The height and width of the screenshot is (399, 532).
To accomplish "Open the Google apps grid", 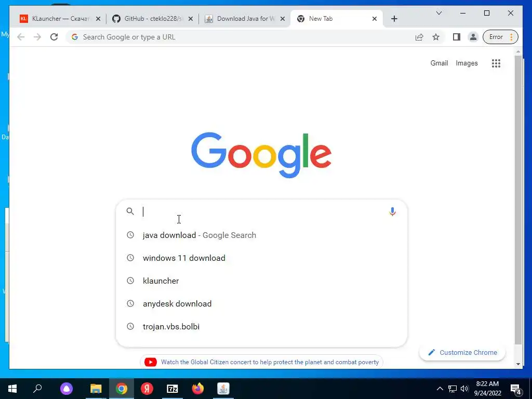I will tap(496, 63).
